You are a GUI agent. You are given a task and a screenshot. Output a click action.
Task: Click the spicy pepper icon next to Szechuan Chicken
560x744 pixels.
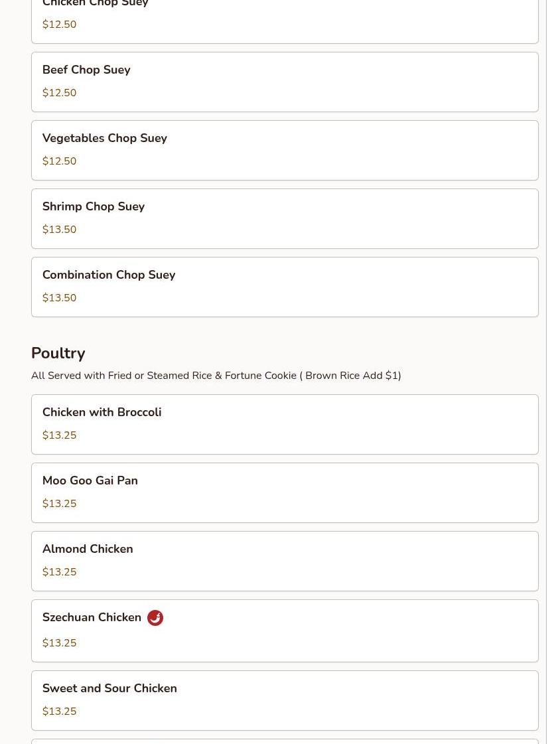click(155, 618)
